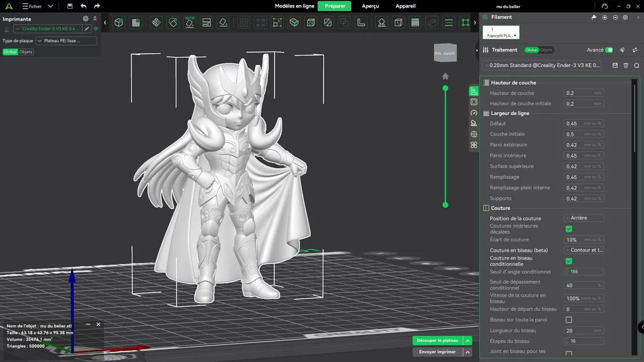Select Global under Type de plaque
The width and height of the screenshot is (644, 362).
click(x=10, y=52)
